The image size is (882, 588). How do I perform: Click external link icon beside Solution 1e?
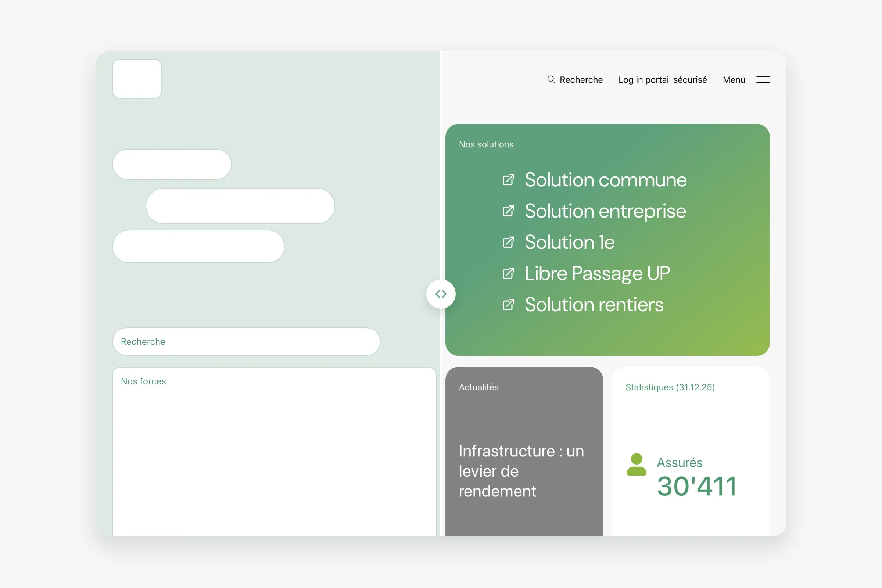[508, 242]
